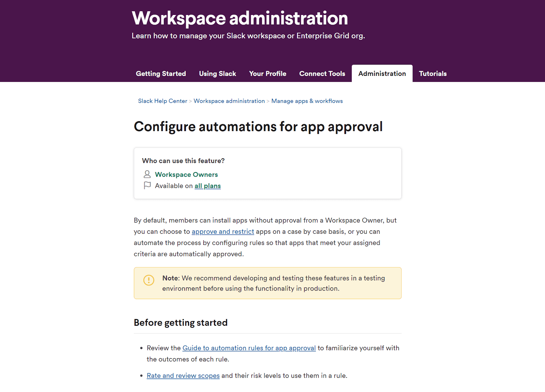Click the large Workspace administration banner title
Screen dimensions: 545x392
click(x=240, y=18)
